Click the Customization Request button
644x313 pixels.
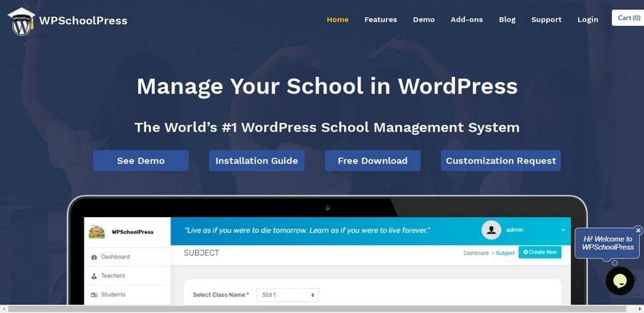coord(501,161)
